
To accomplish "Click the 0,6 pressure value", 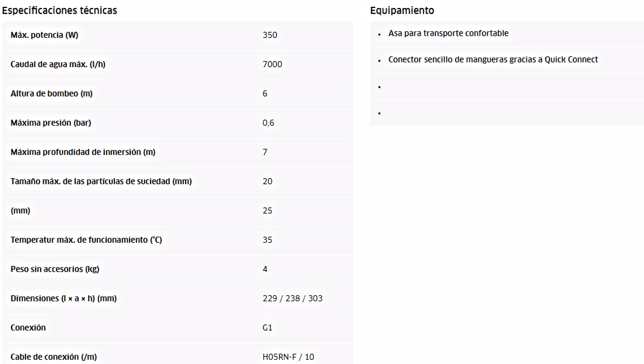I will pyautogui.click(x=268, y=123).
